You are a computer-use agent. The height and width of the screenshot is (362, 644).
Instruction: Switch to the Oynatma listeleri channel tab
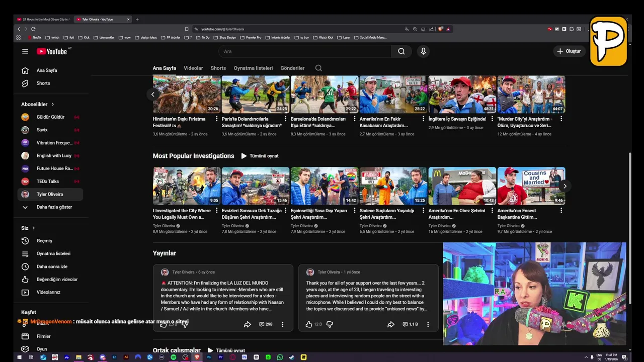tap(253, 68)
